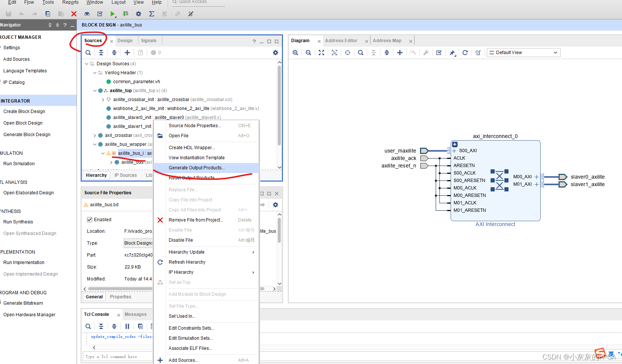
Task: Click the binoculars find icon in the top toolbar
Action: click(87, 14)
